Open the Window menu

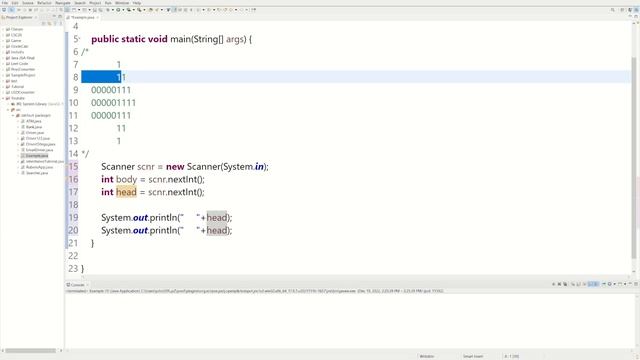pyautogui.click(x=122, y=3)
